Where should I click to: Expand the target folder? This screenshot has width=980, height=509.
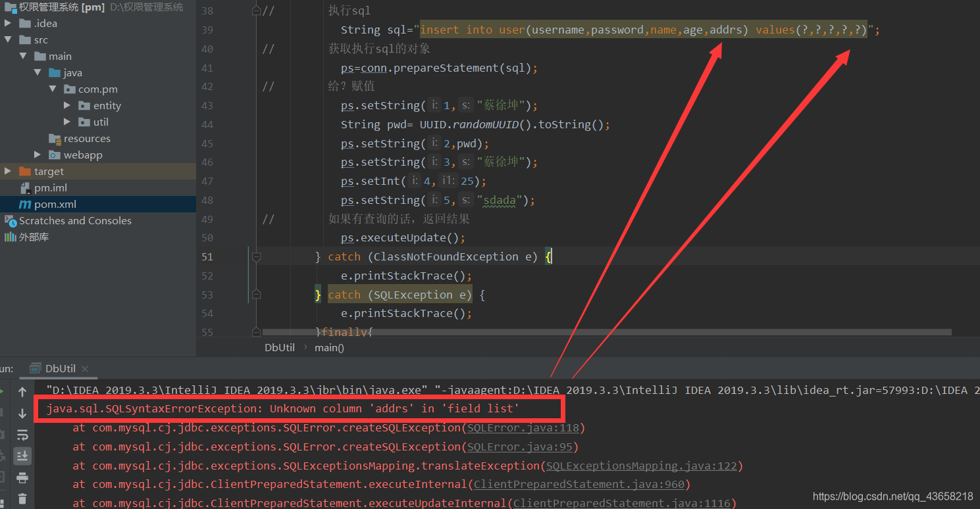(x=8, y=172)
